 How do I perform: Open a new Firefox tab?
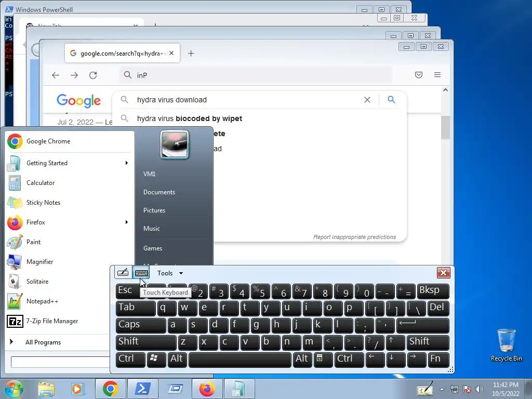click(191, 54)
